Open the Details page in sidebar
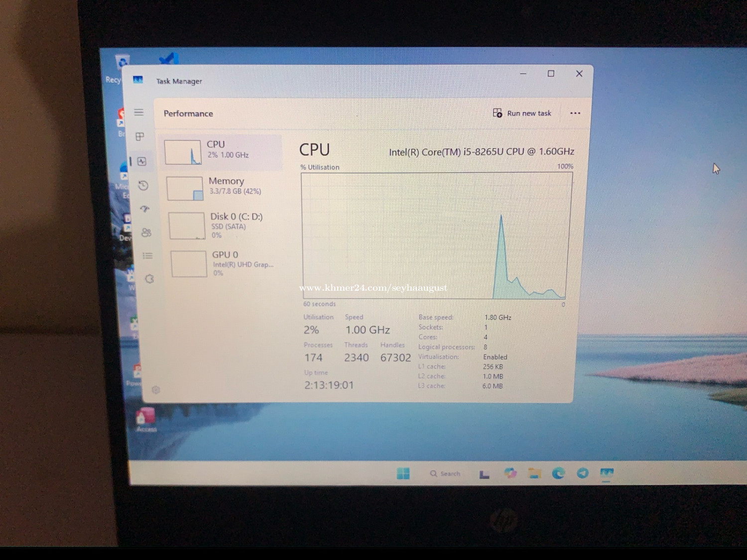 [148, 256]
